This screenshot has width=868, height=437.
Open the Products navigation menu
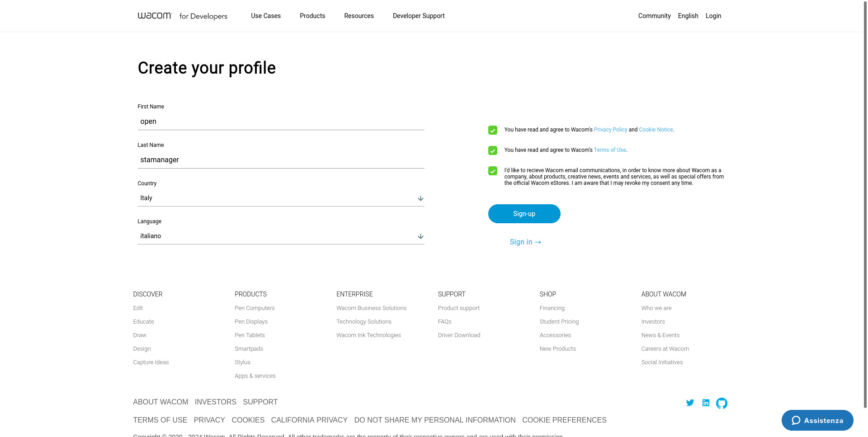[312, 16]
